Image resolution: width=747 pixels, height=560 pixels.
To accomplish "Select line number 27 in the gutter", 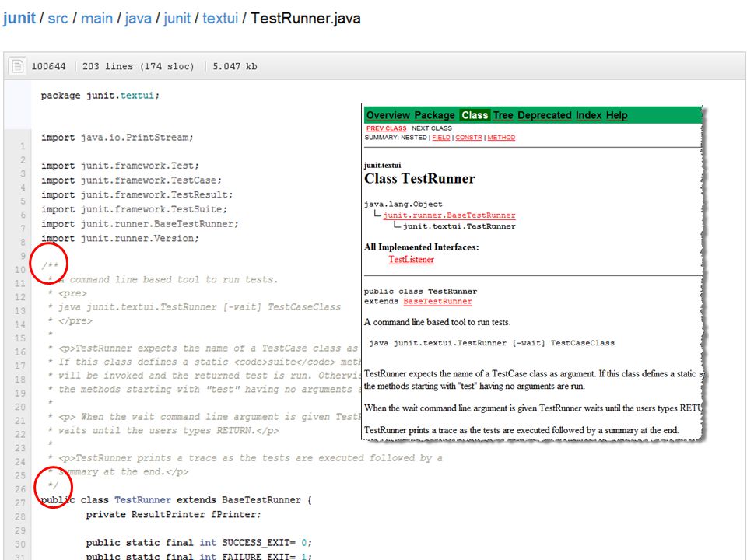I will [19, 503].
